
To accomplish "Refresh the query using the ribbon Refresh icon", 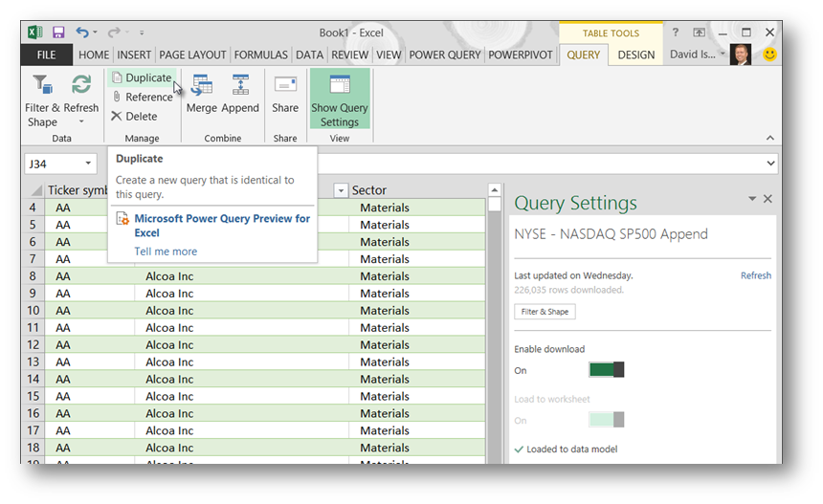I will 81,84.
